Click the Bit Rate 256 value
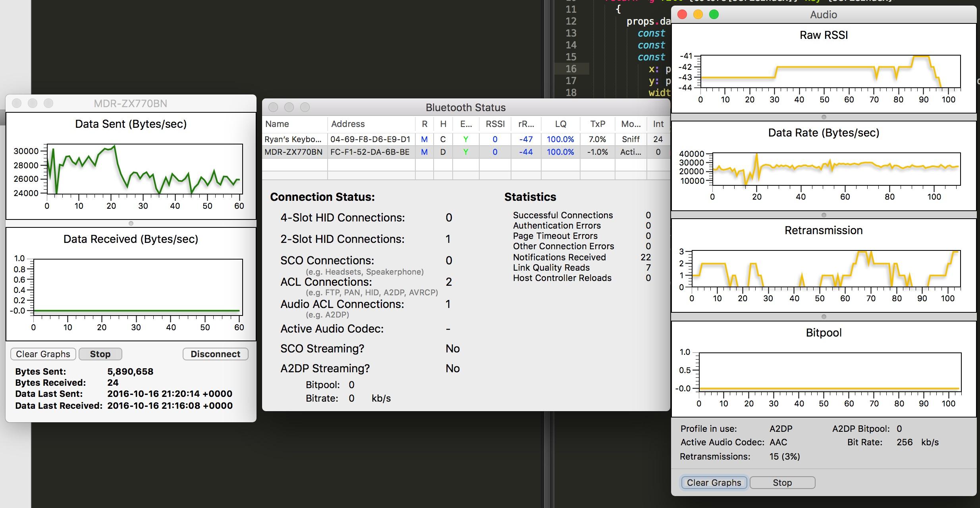This screenshot has height=508, width=980. click(905, 443)
